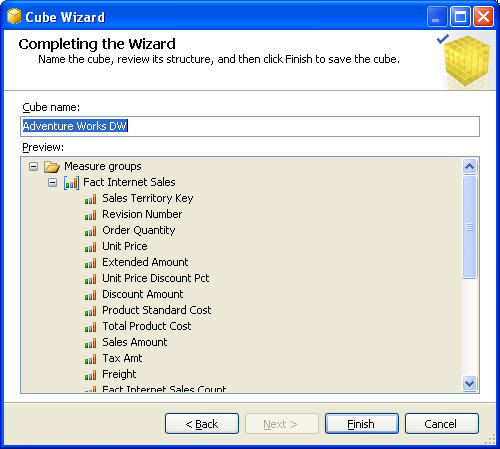Select the Measure groups tree label
This screenshot has height=449, width=500.
(x=103, y=166)
